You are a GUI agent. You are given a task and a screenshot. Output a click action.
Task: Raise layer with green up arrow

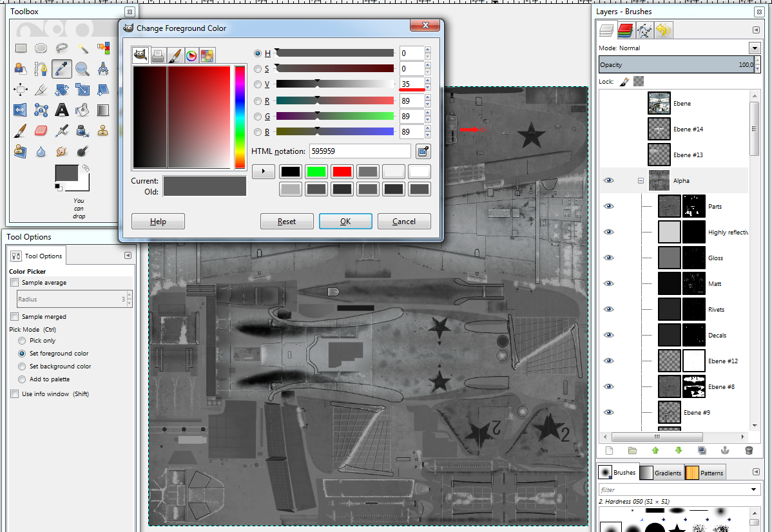tap(655, 451)
